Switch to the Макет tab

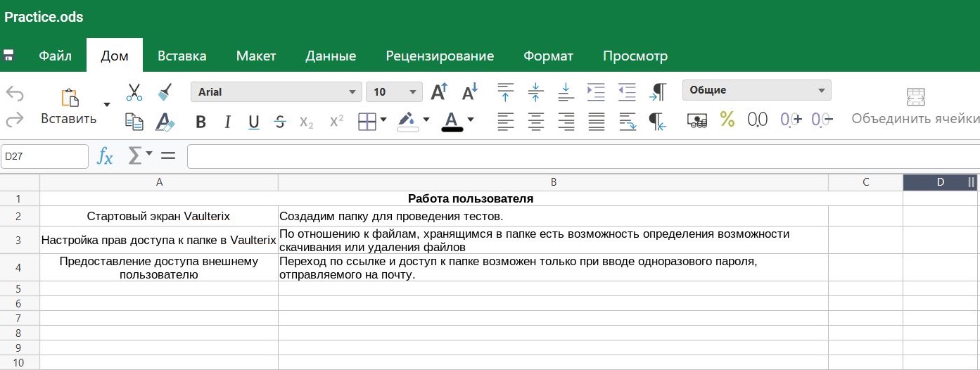(256, 56)
